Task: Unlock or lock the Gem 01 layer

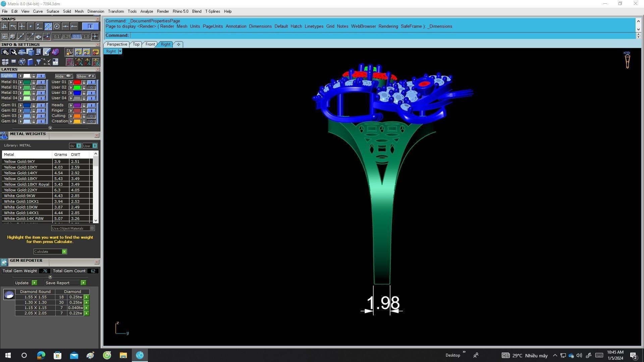Action: pyautogui.click(x=34, y=105)
